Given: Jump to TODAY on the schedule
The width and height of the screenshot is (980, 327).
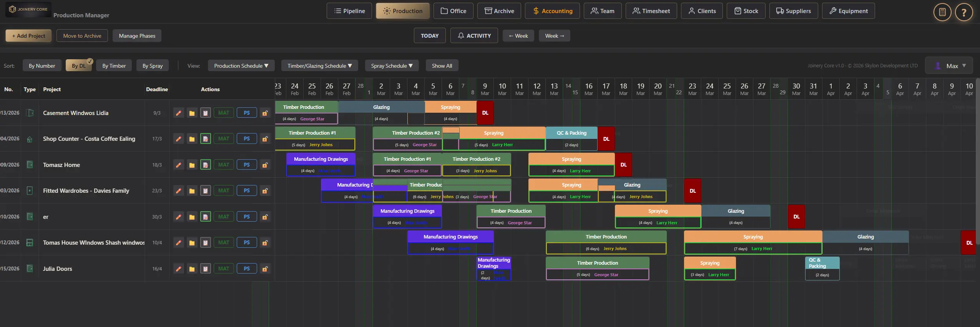Looking at the screenshot, I should (430, 36).
